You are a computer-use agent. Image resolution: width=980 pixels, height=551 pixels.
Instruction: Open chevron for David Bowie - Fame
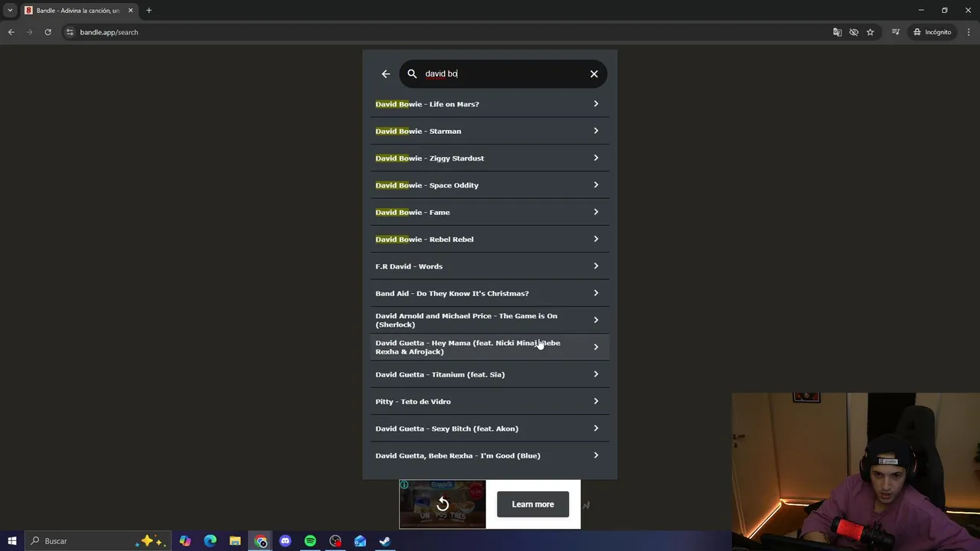tap(596, 212)
